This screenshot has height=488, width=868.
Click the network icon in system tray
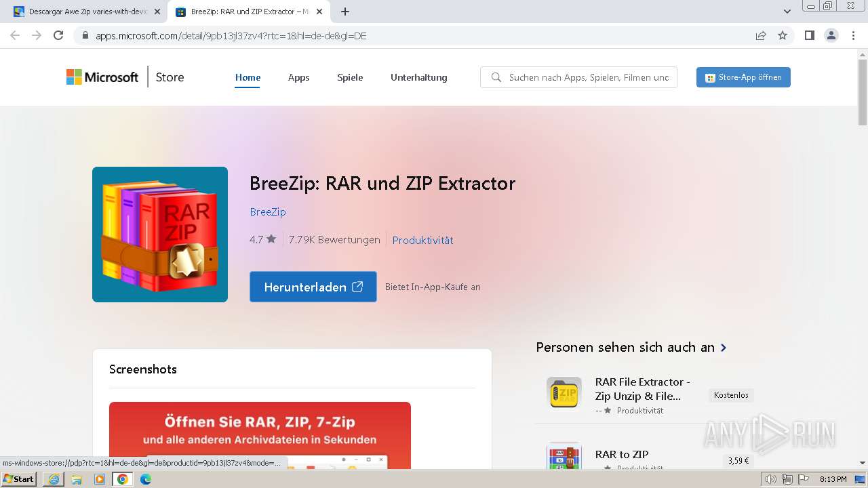tap(787, 479)
